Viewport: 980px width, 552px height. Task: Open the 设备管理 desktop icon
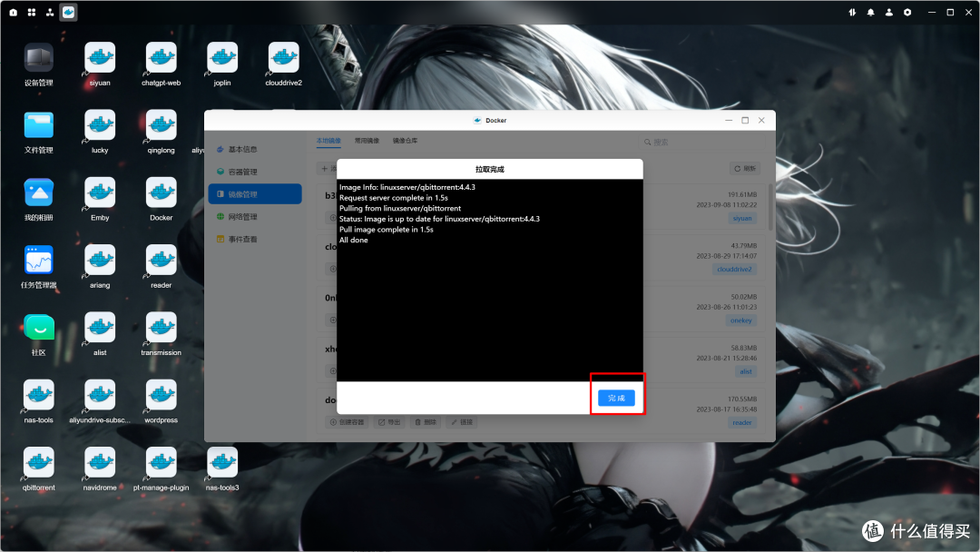[39, 64]
